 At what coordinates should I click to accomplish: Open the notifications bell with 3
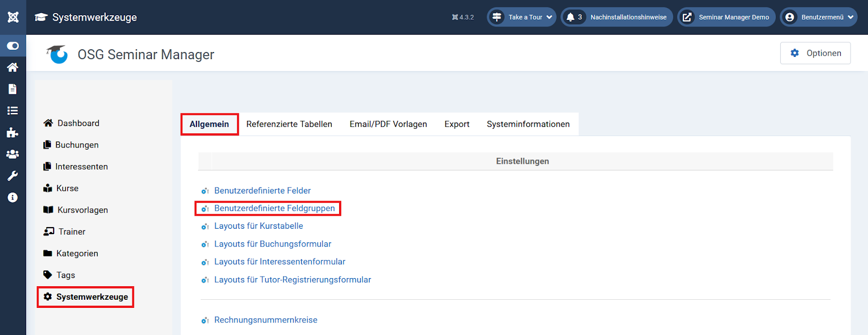click(574, 17)
